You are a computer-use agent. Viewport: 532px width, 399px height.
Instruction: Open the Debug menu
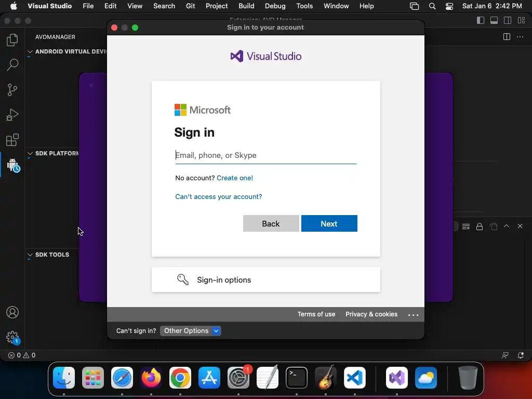point(275,6)
